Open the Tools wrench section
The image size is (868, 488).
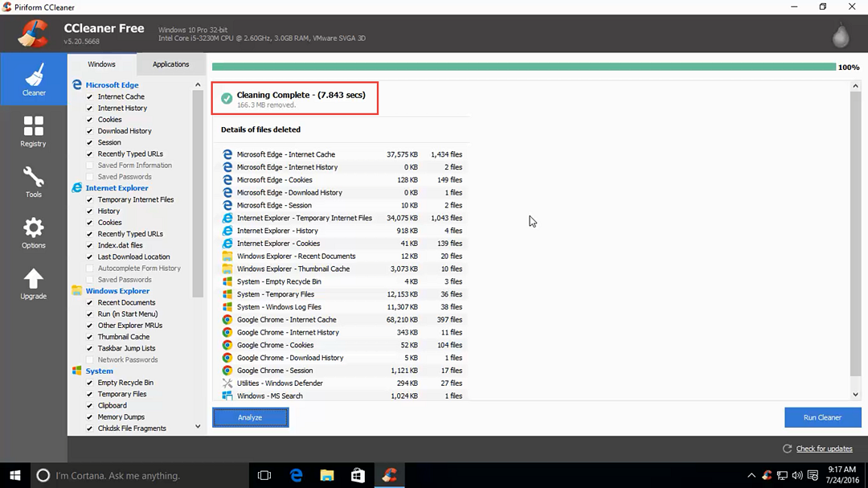(x=33, y=182)
